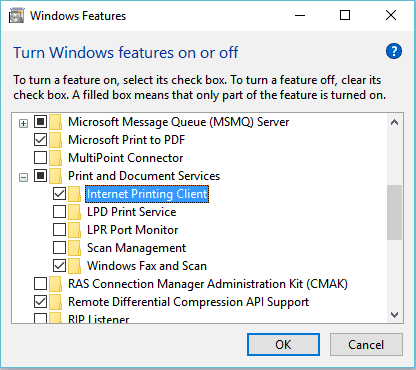Image resolution: width=416 pixels, height=370 pixels.
Task: Select the Microsoft Print to PDF label
Action: tap(127, 140)
